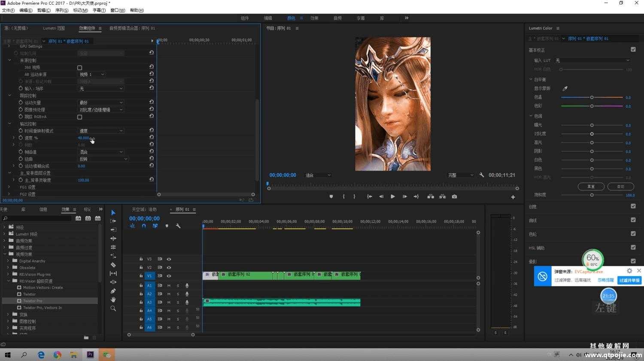Image resolution: width=644 pixels, height=361 pixels.
Task: Hide track V2 with eye icon
Action: (x=169, y=268)
